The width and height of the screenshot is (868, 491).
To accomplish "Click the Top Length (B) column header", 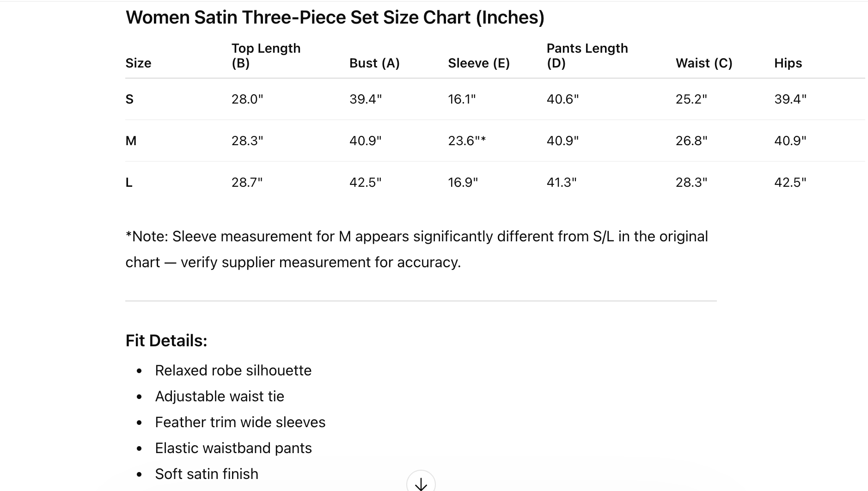I will click(266, 55).
